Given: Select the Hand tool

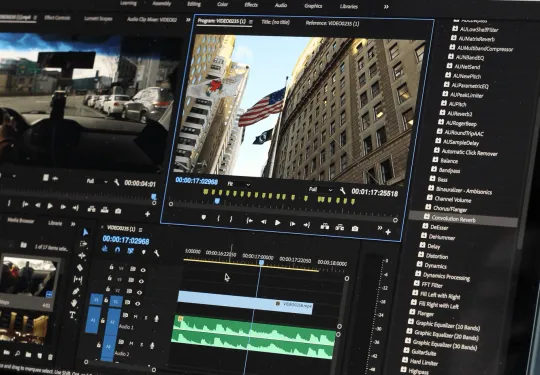Looking at the screenshot, I should (74, 303).
